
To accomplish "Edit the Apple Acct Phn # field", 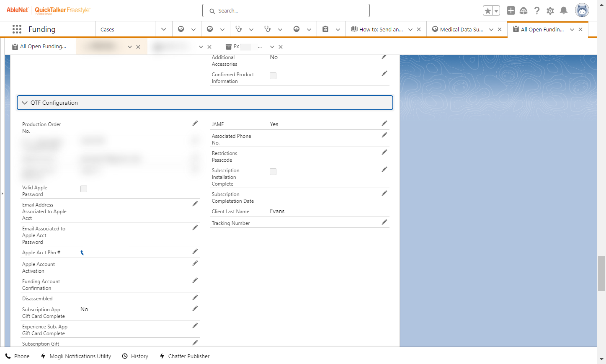I will click(195, 252).
